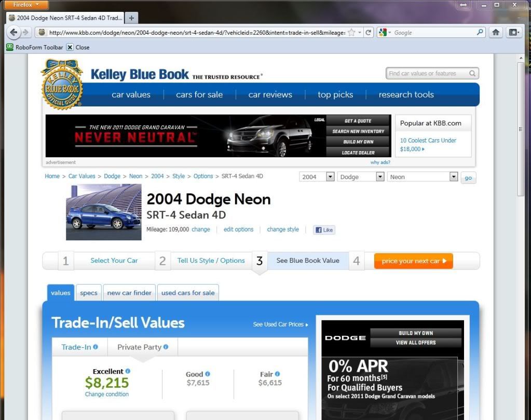Click the scrollbar up arrow
531x420 pixels.
coord(521,58)
